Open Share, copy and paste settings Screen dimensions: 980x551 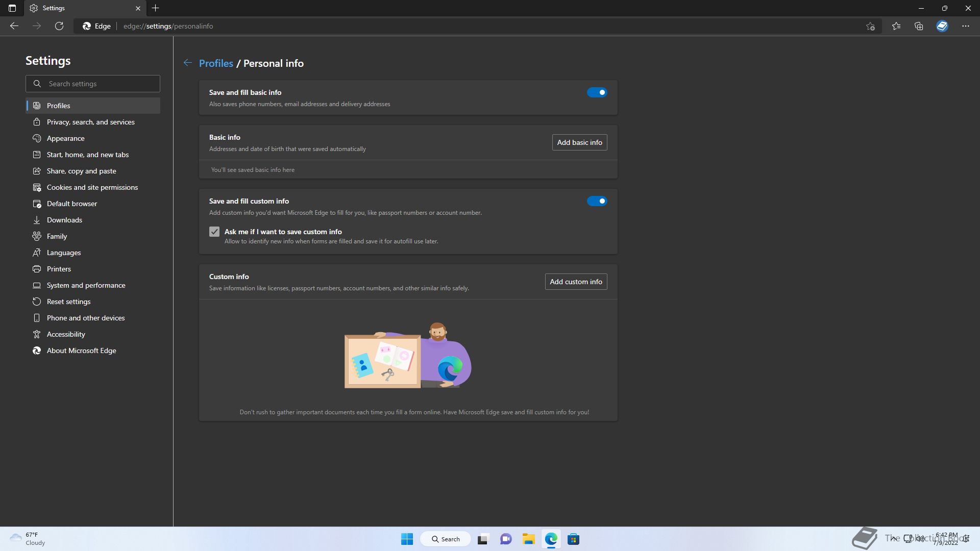click(93, 171)
